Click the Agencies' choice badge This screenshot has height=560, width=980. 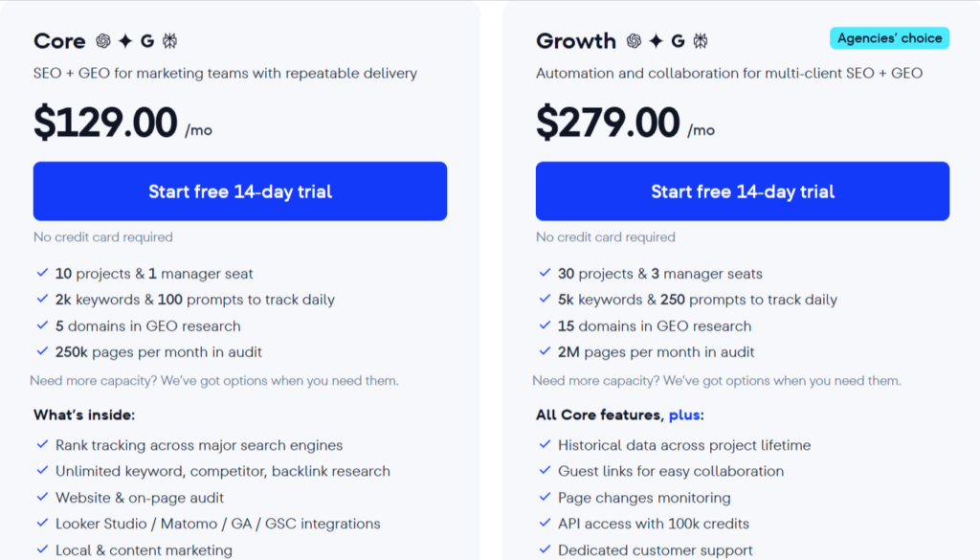pyautogui.click(x=889, y=38)
